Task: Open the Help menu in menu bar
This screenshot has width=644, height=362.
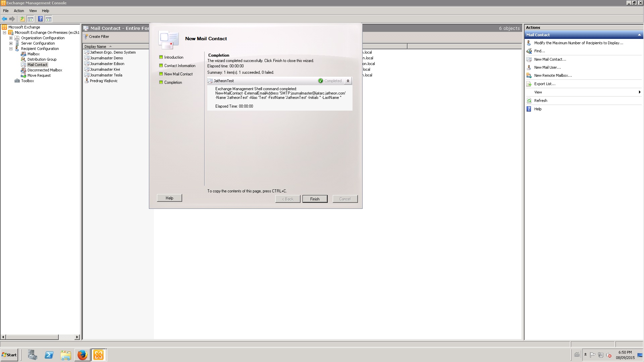Action: coord(45,11)
